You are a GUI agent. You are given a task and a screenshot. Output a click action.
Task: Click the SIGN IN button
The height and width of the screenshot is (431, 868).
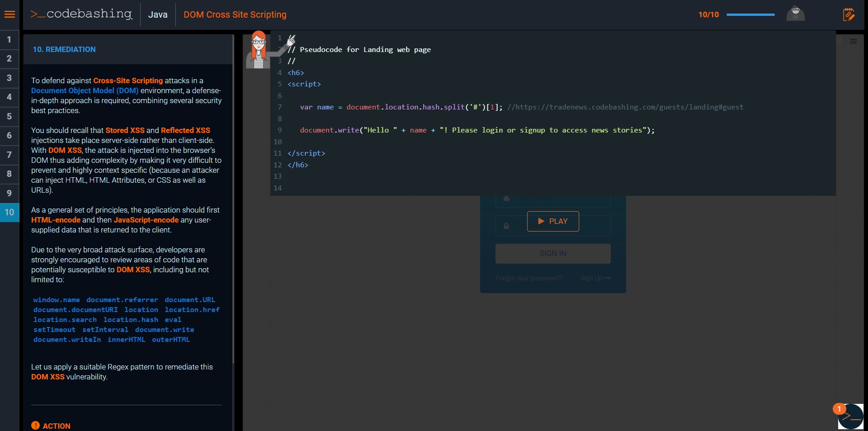pyautogui.click(x=552, y=253)
